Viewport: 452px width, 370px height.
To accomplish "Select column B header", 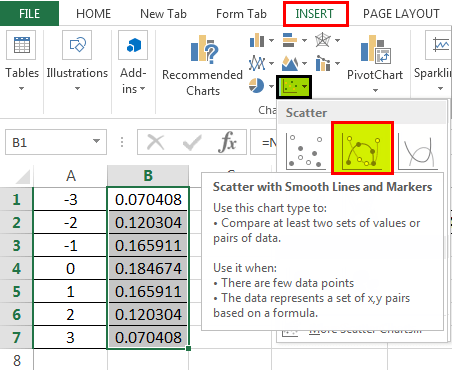I will pos(148,175).
